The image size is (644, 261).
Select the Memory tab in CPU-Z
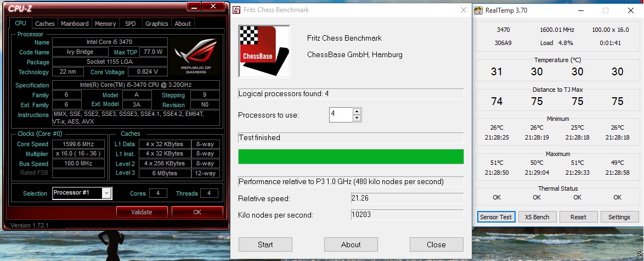[x=105, y=24]
